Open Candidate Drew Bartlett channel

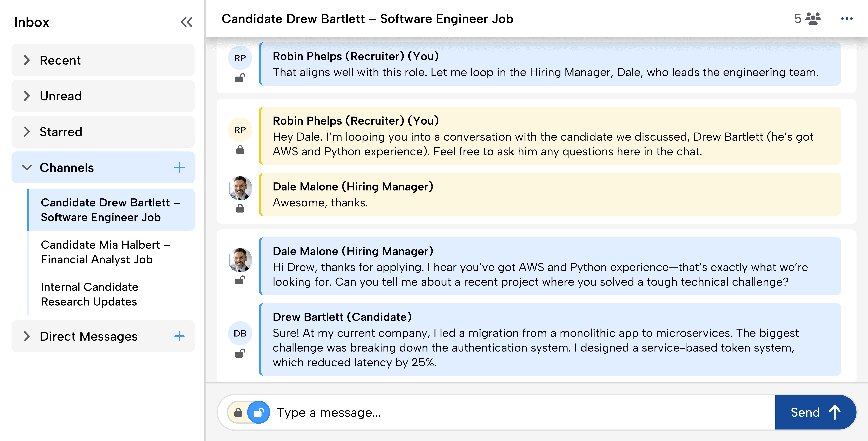pos(111,210)
